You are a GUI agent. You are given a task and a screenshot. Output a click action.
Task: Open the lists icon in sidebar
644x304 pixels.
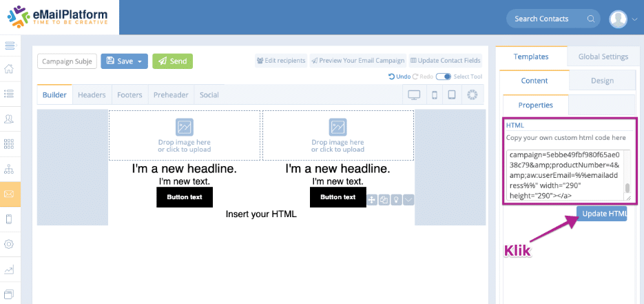coord(9,94)
